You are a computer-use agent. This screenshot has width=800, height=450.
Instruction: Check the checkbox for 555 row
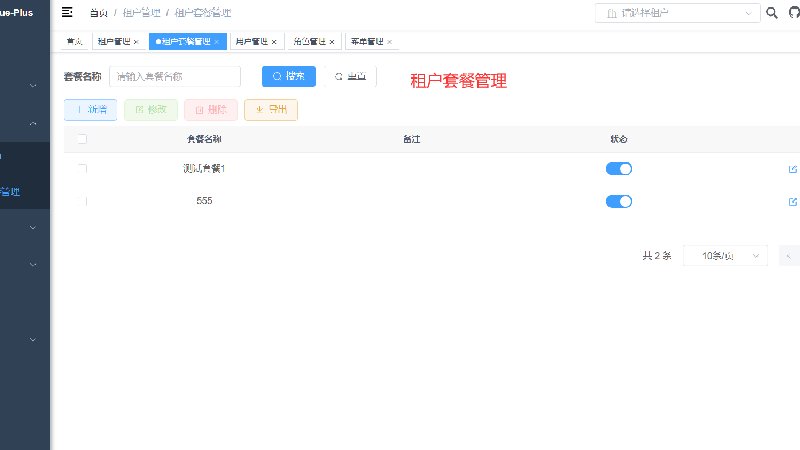pos(82,201)
